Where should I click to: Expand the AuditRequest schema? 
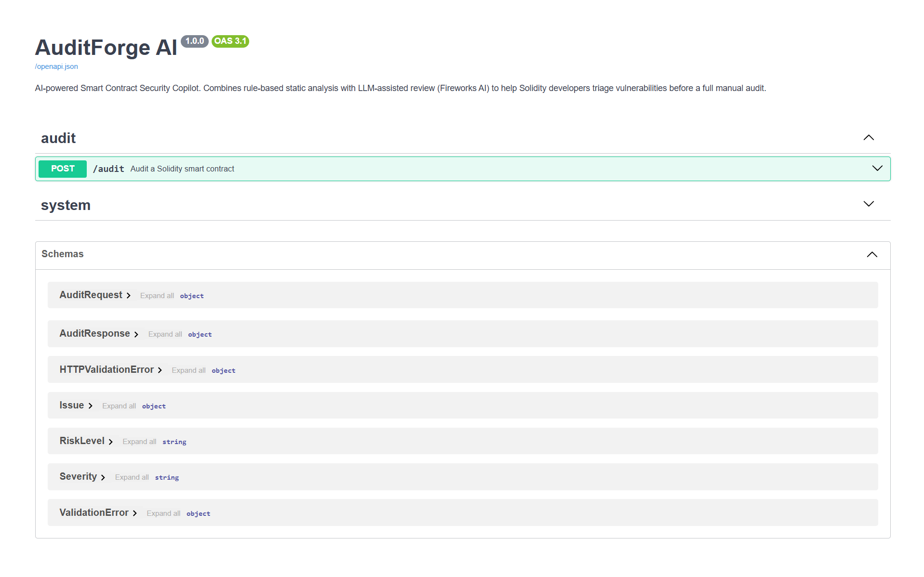(x=95, y=295)
